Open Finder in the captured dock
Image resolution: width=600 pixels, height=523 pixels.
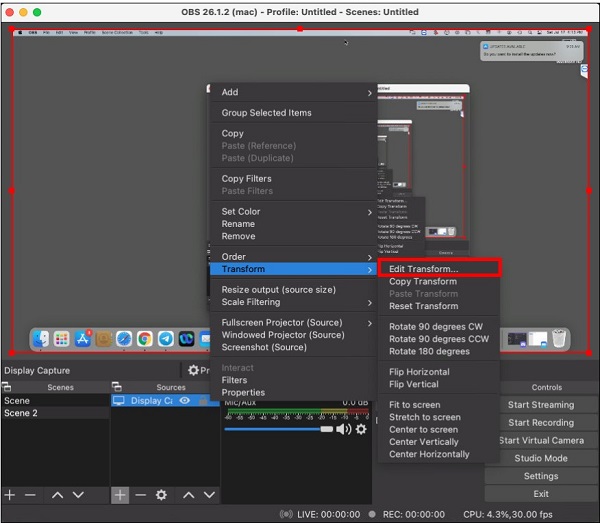pyautogui.click(x=41, y=339)
